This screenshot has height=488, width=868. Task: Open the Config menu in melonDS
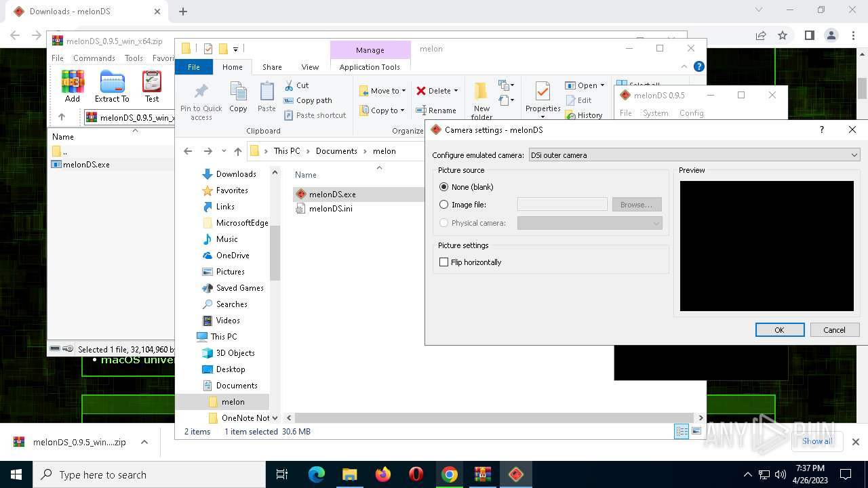tap(691, 113)
